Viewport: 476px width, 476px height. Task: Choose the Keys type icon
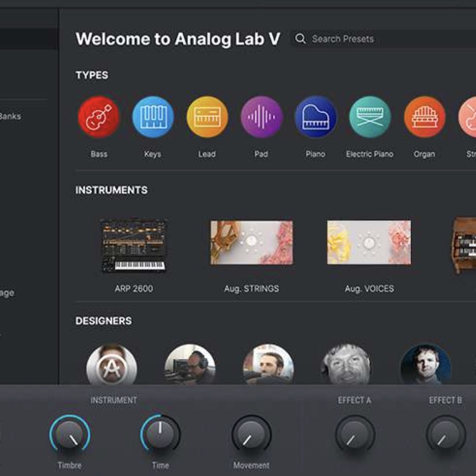click(x=153, y=117)
